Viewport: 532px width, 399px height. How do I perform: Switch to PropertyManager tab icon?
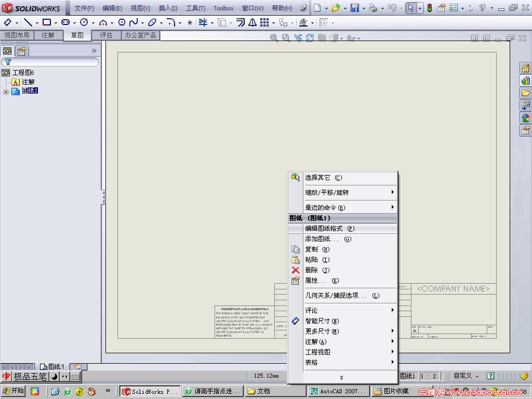[22, 51]
